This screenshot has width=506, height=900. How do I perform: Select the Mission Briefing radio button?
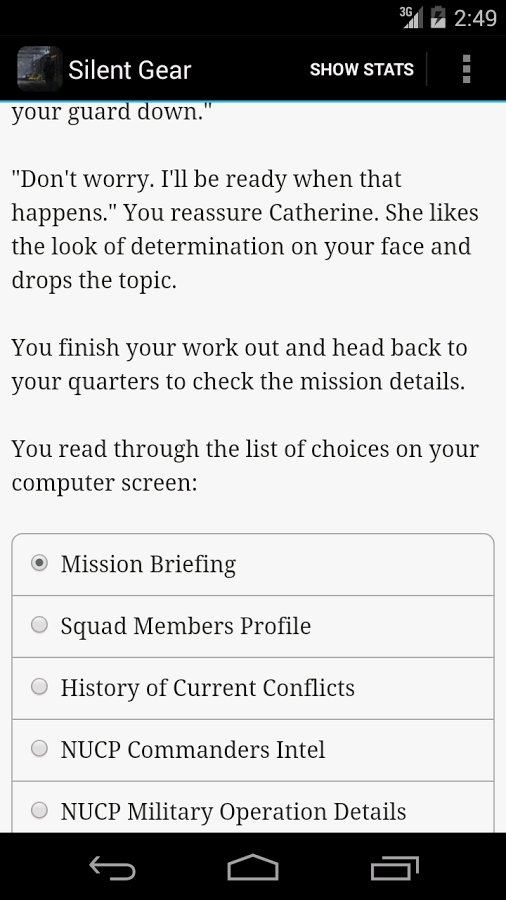click(39, 564)
